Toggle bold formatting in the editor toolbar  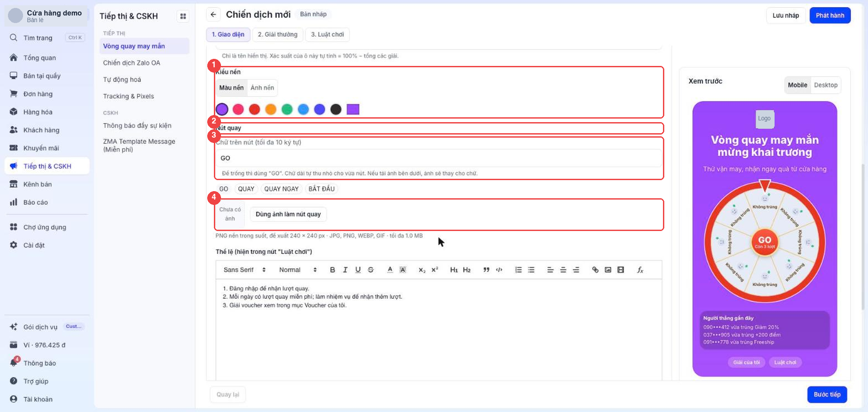click(x=333, y=270)
